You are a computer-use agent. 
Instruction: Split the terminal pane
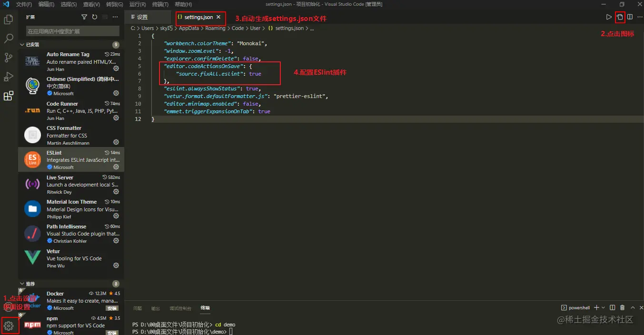tap(613, 308)
